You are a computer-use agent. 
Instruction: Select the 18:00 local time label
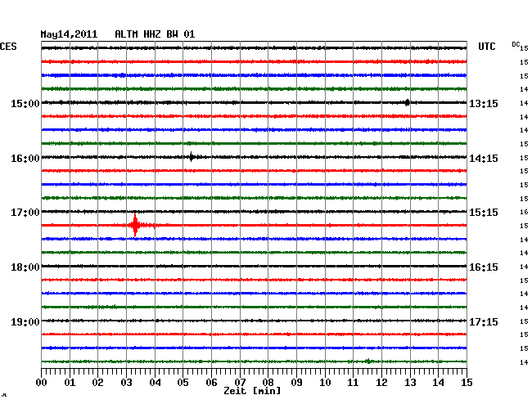click(25, 267)
